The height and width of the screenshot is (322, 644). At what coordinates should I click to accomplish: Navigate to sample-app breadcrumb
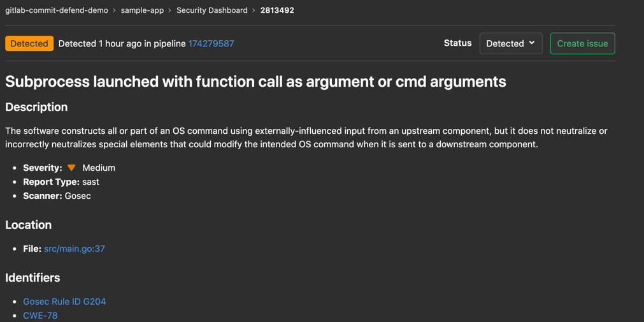point(142,10)
